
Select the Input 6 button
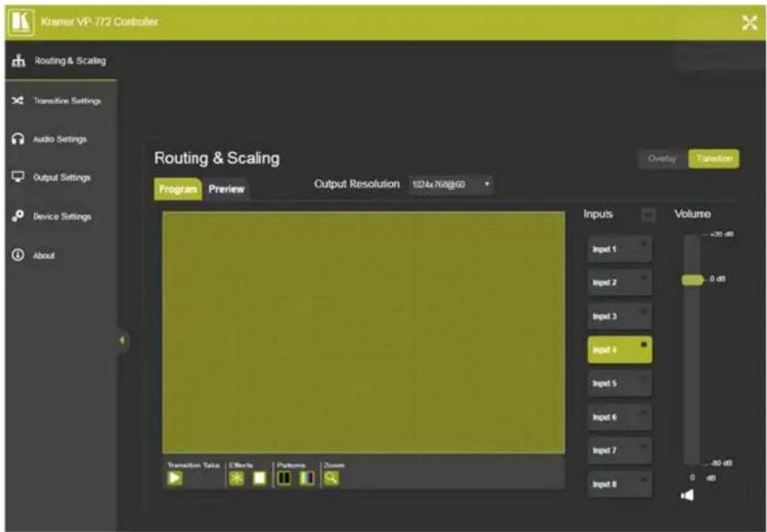(620, 417)
